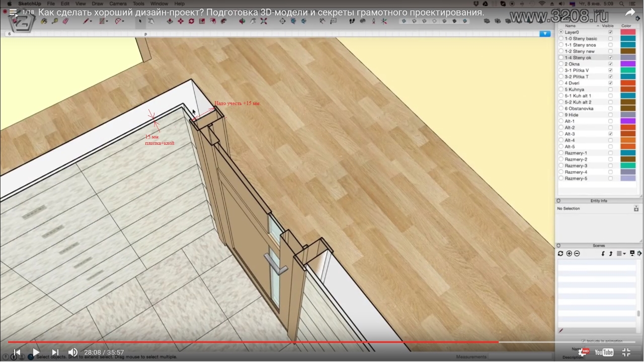Image resolution: width=644 pixels, height=362 pixels.
Task: Uncheck visibility of 2 Okna layer
Action: (x=611, y=64)
